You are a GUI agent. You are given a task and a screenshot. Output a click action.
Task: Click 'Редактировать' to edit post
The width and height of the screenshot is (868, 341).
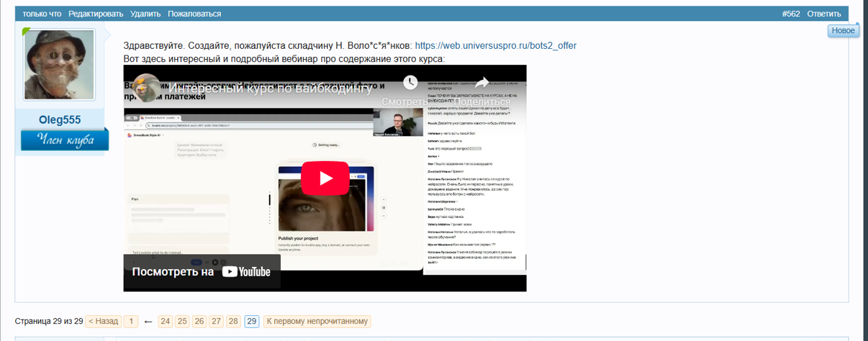point(96,14)
